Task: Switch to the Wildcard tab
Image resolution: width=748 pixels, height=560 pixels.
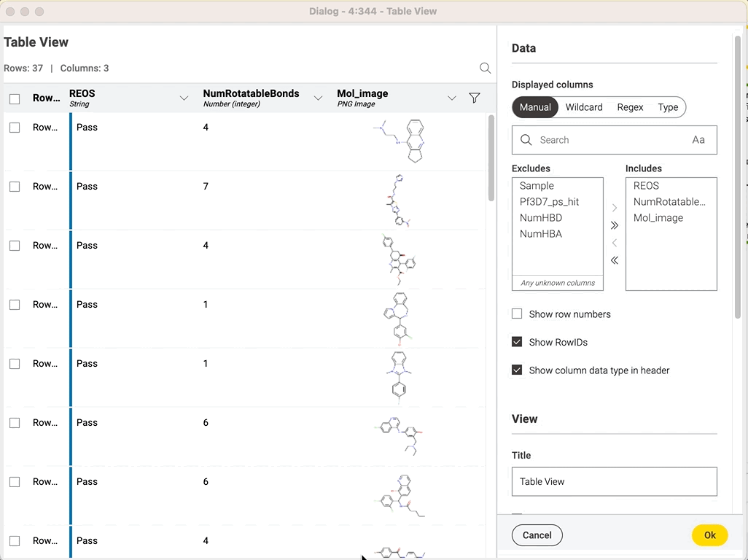Action: click(x=583, y=106)
